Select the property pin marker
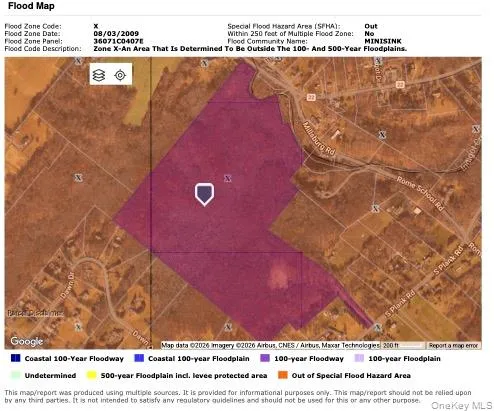494x411 pixels. [x=204, y=194]
